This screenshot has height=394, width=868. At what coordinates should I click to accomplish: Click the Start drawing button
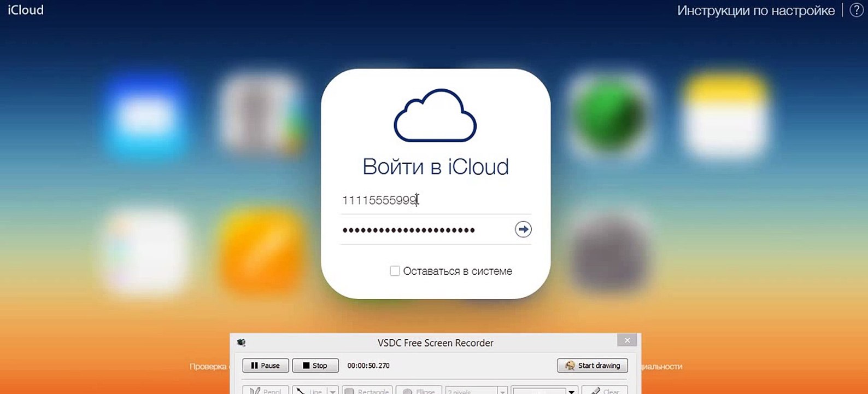pos(593,366)
